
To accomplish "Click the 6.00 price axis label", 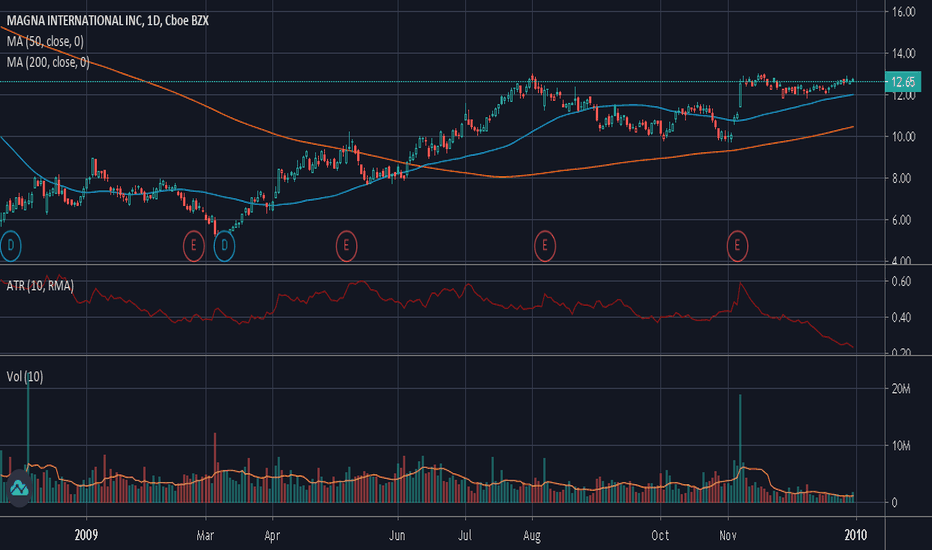I will 901,220.
